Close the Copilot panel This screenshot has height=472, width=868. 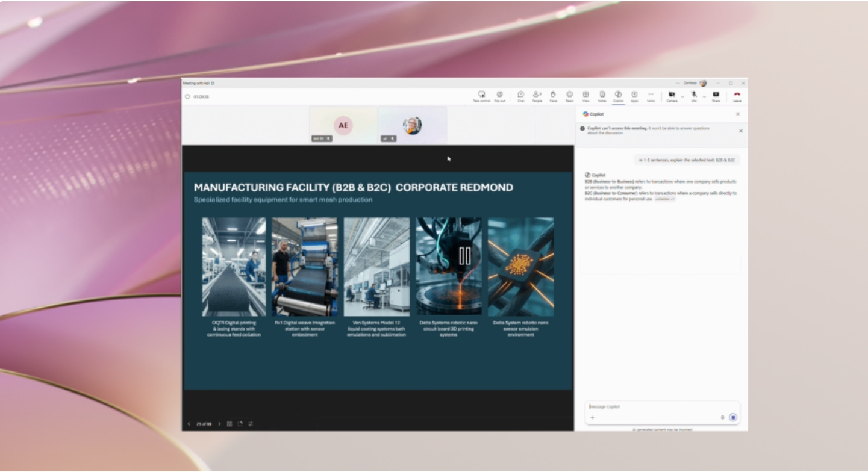coord(738,114)
